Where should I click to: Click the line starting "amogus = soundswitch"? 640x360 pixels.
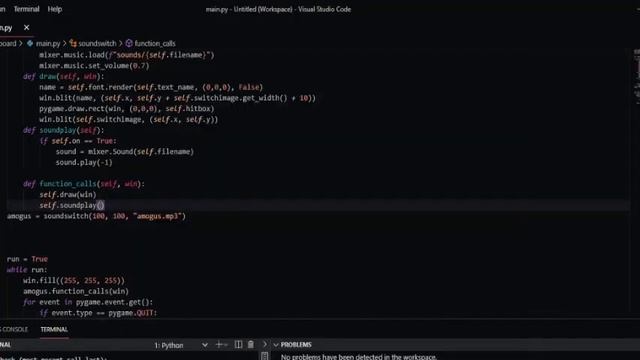[x=96, y=216]
